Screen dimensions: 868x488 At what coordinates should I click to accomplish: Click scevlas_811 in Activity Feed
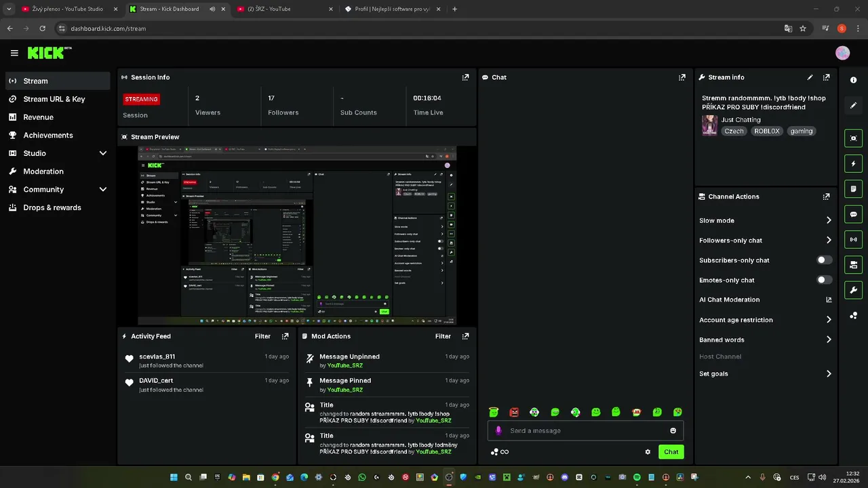point(157,357)
